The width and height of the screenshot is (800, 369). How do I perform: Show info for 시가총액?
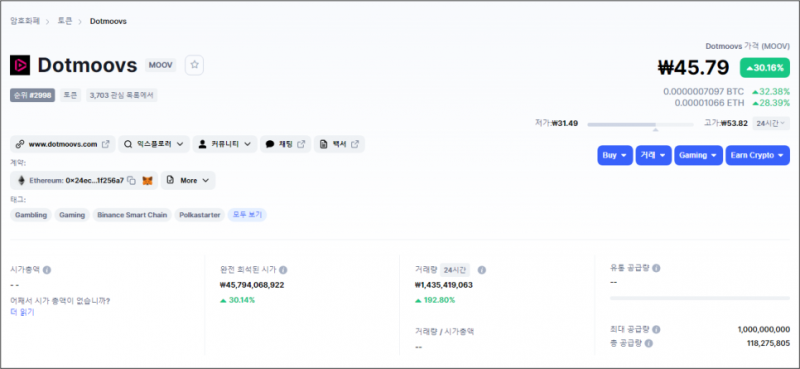[x=47, y=270]
